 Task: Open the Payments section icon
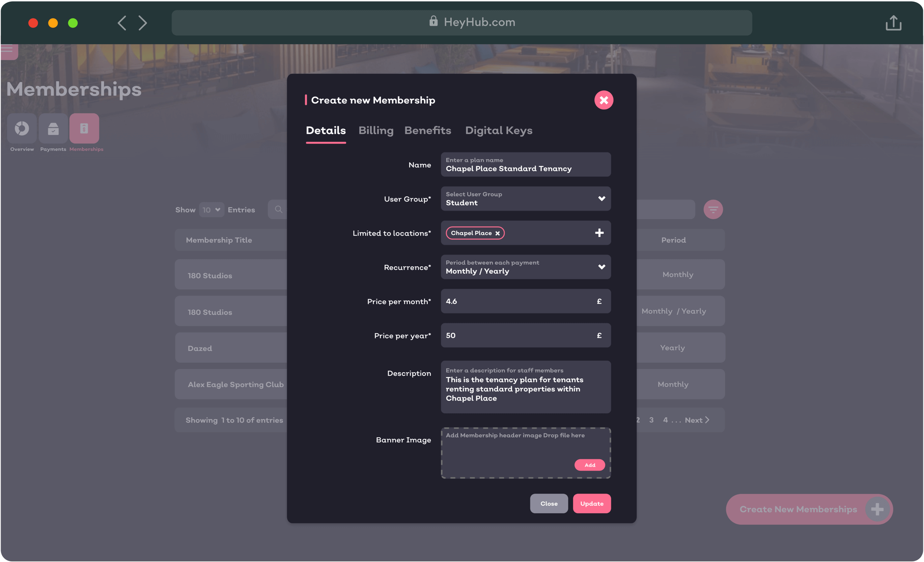(x=53, y=129)
